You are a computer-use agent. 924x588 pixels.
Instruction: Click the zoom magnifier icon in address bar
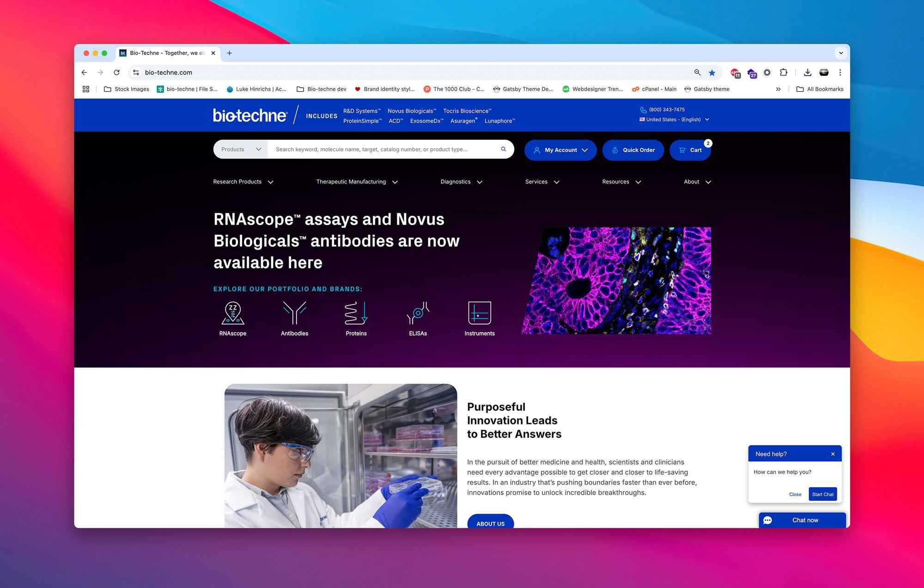(698, 73)
